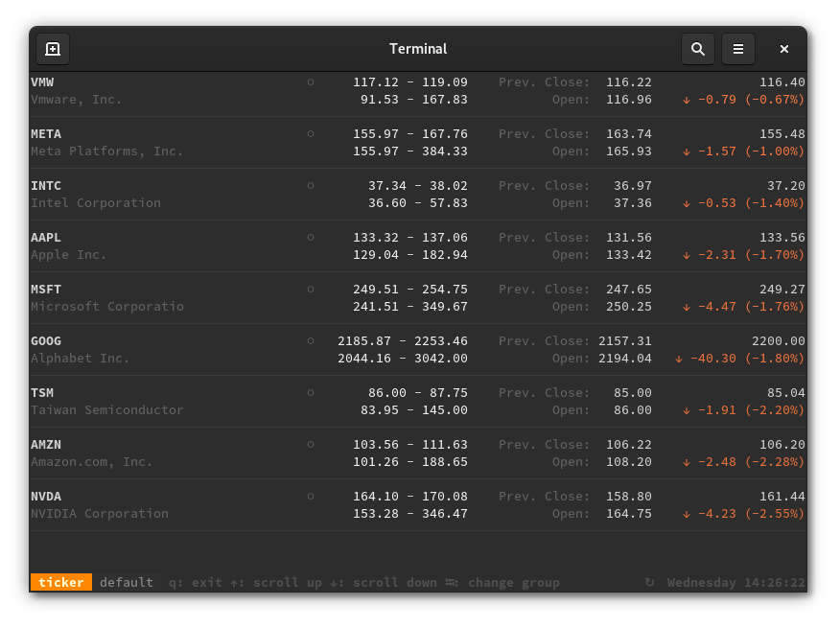Click the market status circle for VMW

coord(311,82)
